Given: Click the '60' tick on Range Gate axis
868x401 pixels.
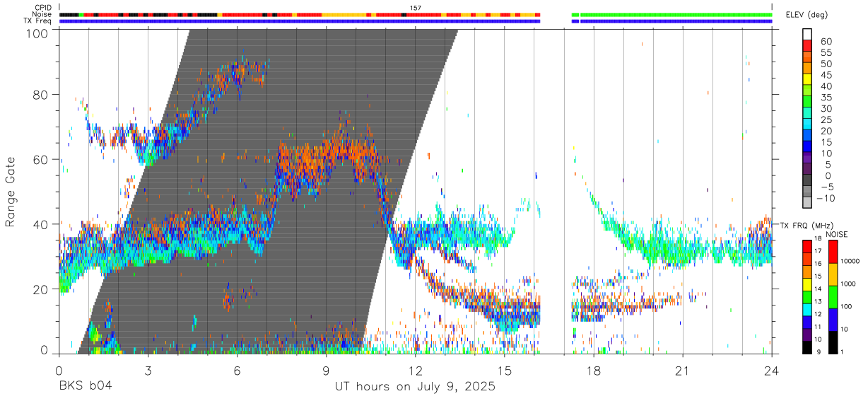Looking at the screenshot, I should pos(42,159).
